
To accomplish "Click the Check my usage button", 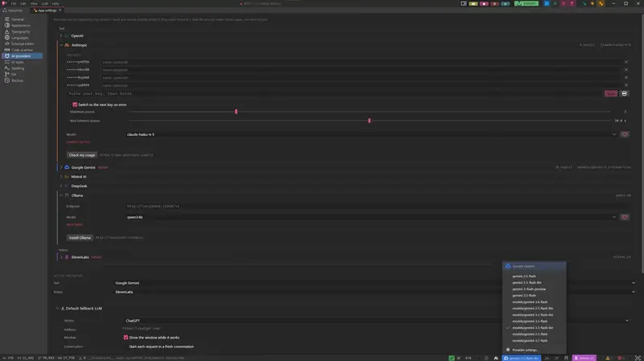I will point(82,155).
